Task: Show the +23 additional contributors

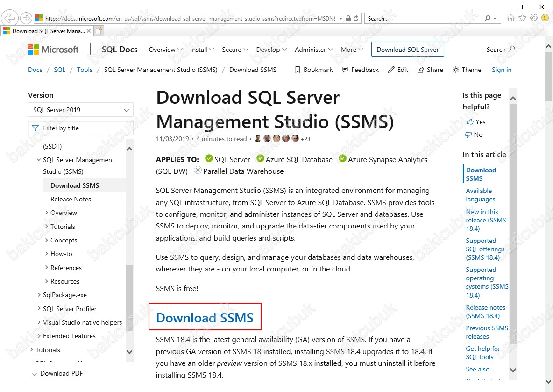Action: point(305,139)
